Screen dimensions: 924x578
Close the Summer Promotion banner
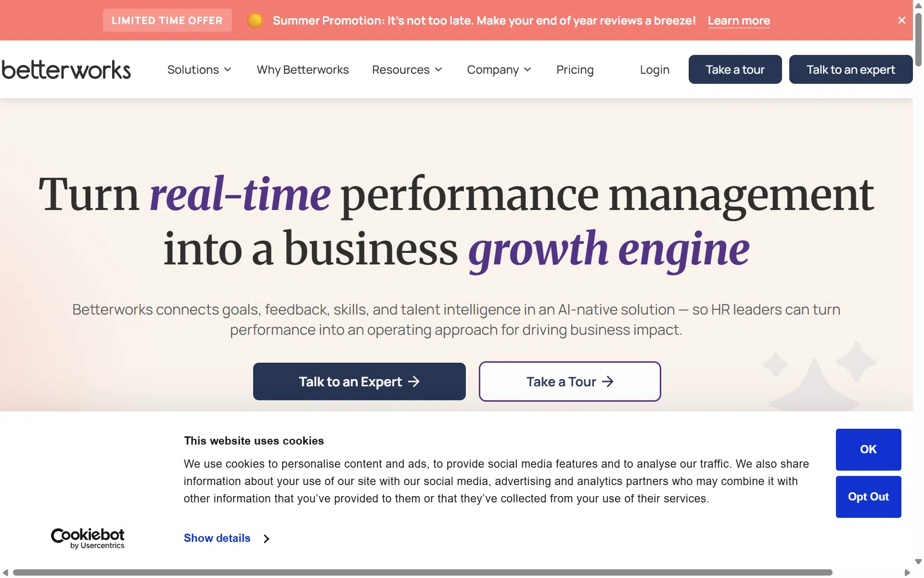[x=901, y=20]
